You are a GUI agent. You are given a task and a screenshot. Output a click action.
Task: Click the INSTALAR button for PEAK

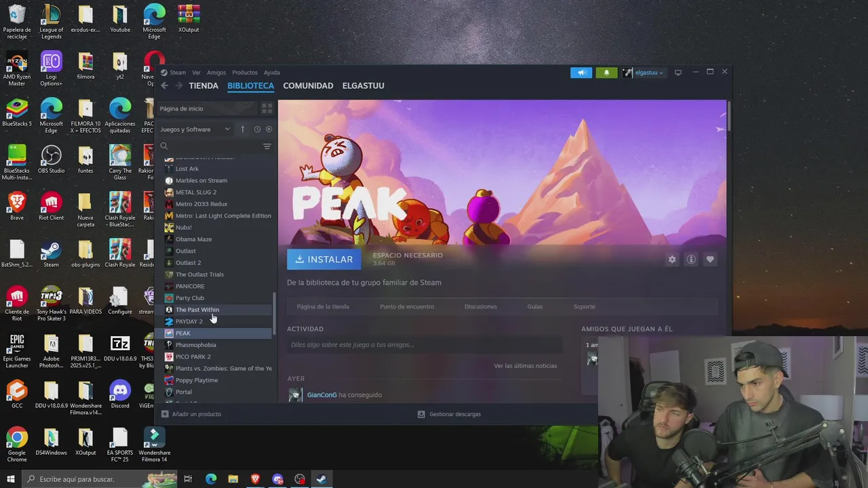click(x=324, y=260)
